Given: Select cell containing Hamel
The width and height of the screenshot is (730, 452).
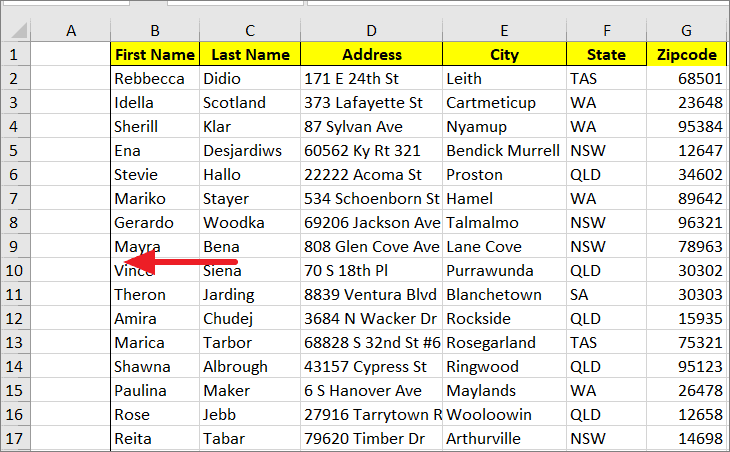Looking at the screenshot, I should click(x=504, y=198).
